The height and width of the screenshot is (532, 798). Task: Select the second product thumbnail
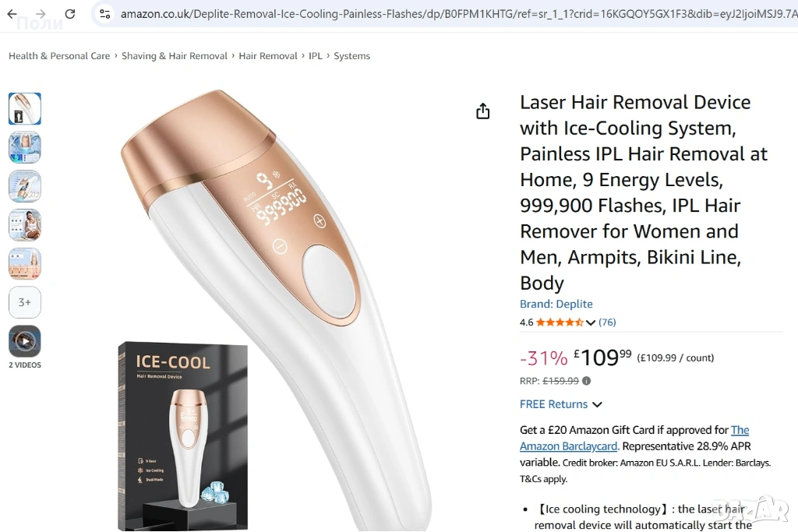coord(25,147)
